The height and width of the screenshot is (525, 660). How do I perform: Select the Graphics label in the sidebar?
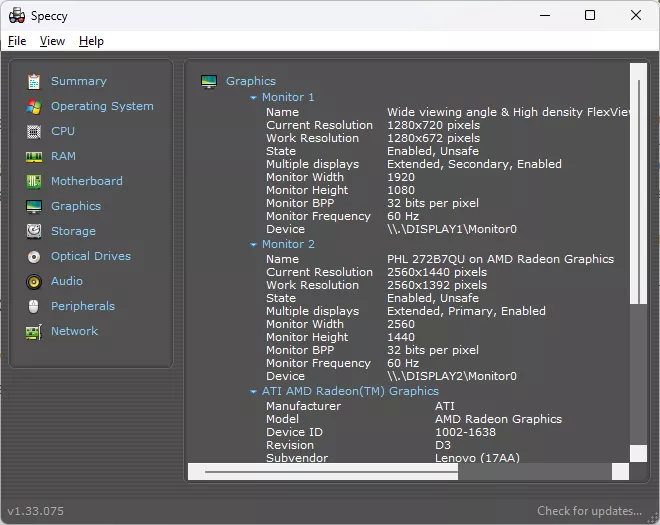[76, 206]
